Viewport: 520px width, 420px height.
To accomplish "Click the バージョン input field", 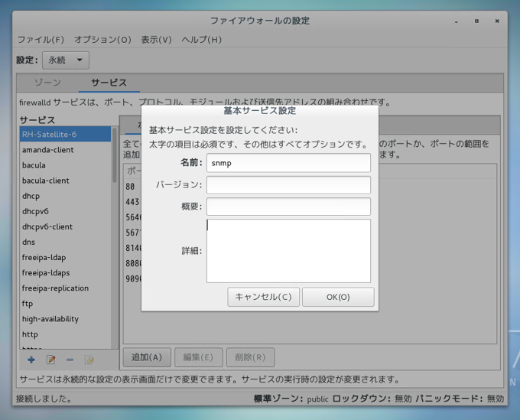I will coord(288,185).
